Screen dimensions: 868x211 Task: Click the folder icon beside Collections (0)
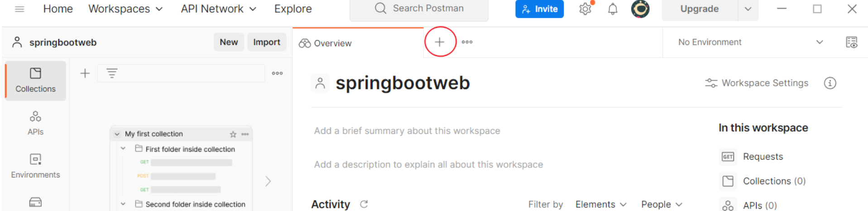(x=728, y=181)
